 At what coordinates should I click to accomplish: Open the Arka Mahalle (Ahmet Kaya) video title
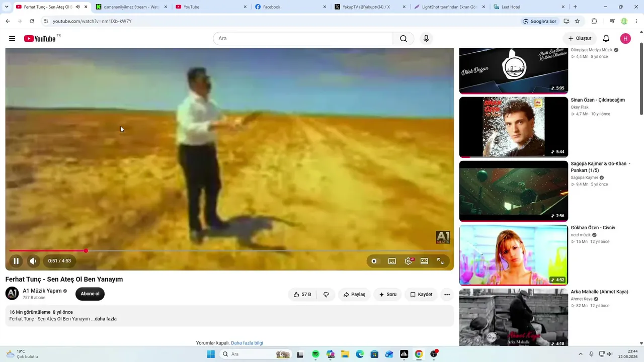pos(599,292)
